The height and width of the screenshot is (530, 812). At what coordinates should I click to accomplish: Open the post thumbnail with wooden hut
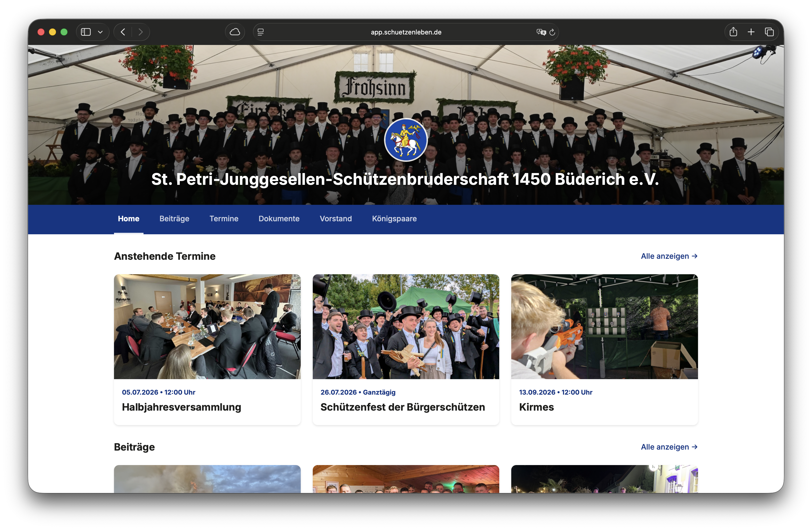pyautogui.click(x=406, y=479)
